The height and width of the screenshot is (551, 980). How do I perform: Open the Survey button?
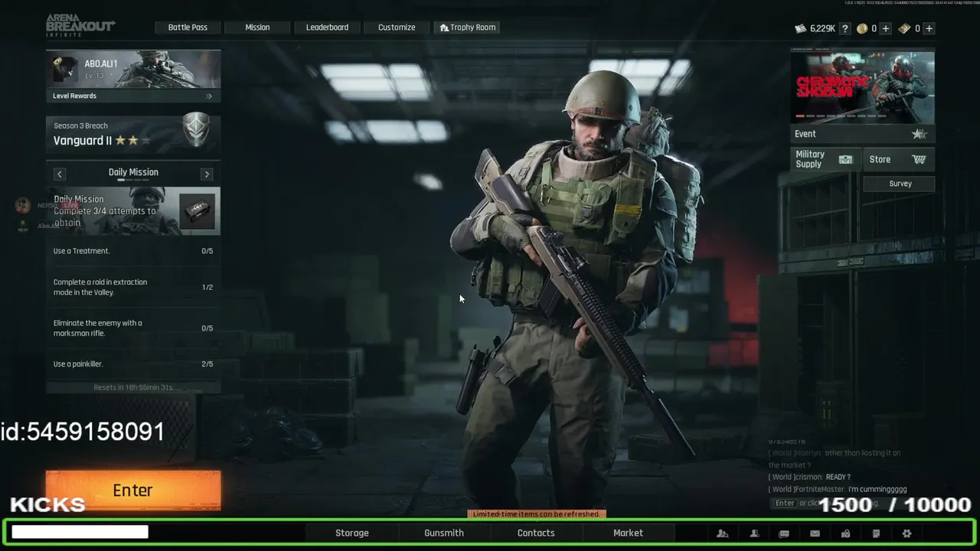[899, 184]
